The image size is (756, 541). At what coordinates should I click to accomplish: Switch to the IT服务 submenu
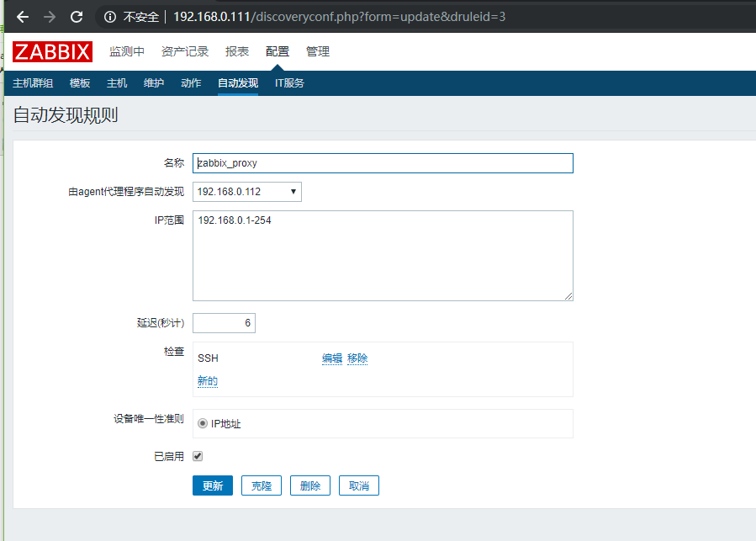(x=290, y=83)
